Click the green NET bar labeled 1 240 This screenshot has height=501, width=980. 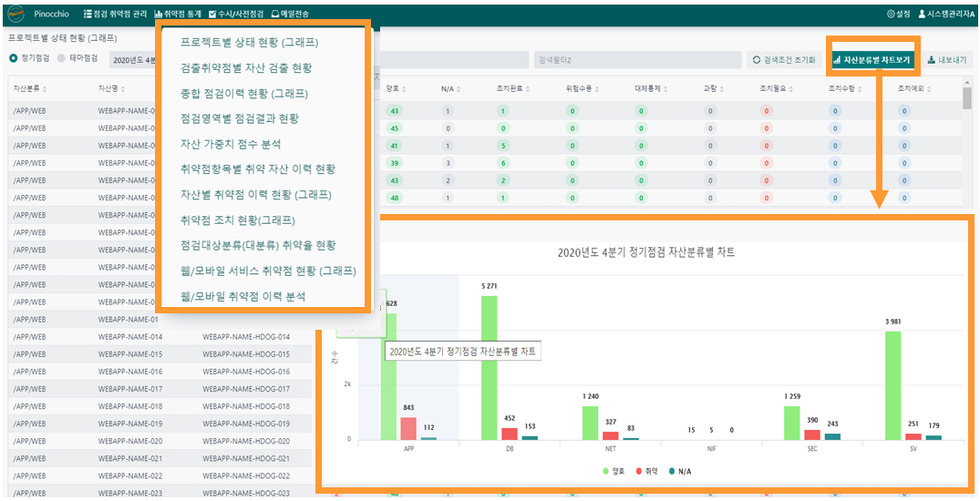click(x=591, y=423)
